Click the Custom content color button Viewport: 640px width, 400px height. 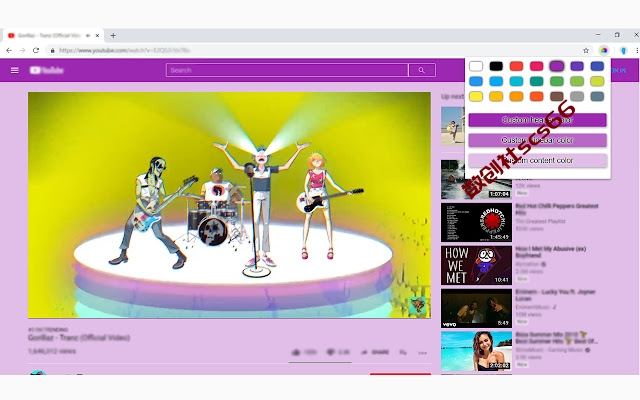coord(537,160)
